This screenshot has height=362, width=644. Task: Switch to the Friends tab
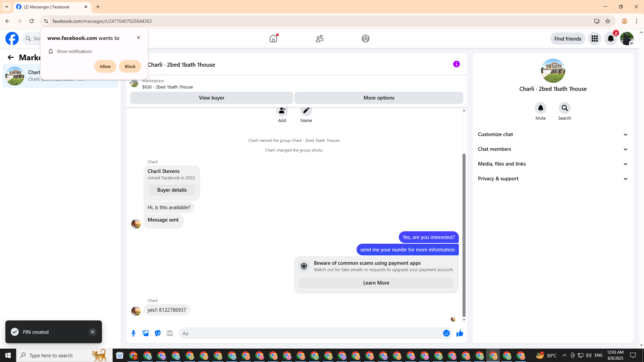pos(319,39)
